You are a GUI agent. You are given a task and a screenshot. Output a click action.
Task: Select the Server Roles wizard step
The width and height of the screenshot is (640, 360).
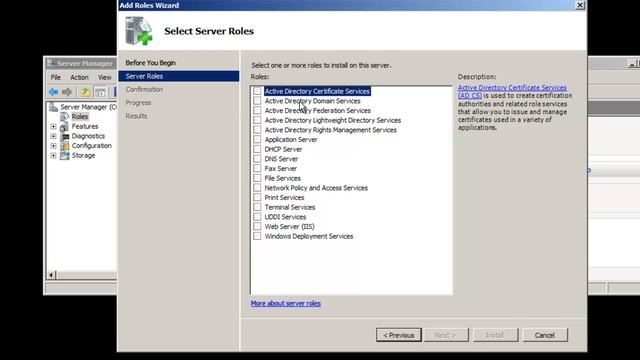179,76
